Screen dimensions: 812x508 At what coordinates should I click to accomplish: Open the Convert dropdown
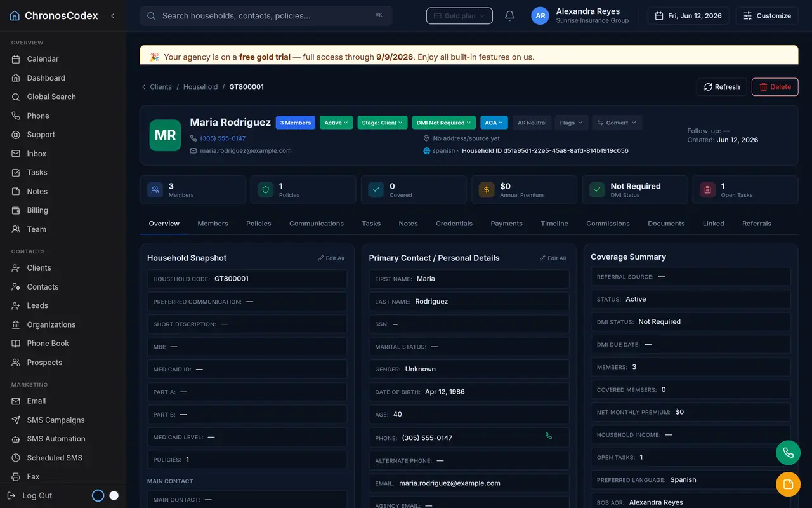point(617,123)
